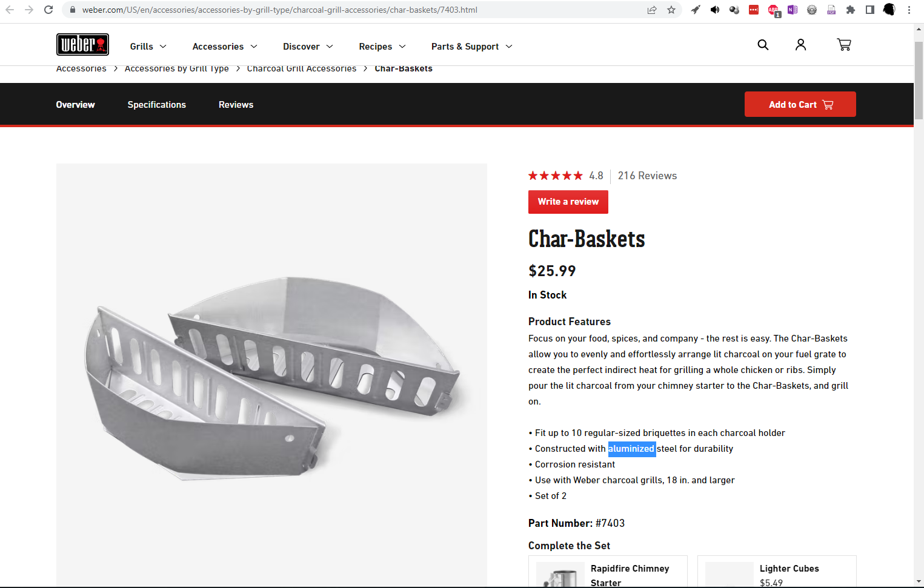Open the shopping cart icon in header
The height and width of the screenshot is (588, 924).
click(843, 45)
